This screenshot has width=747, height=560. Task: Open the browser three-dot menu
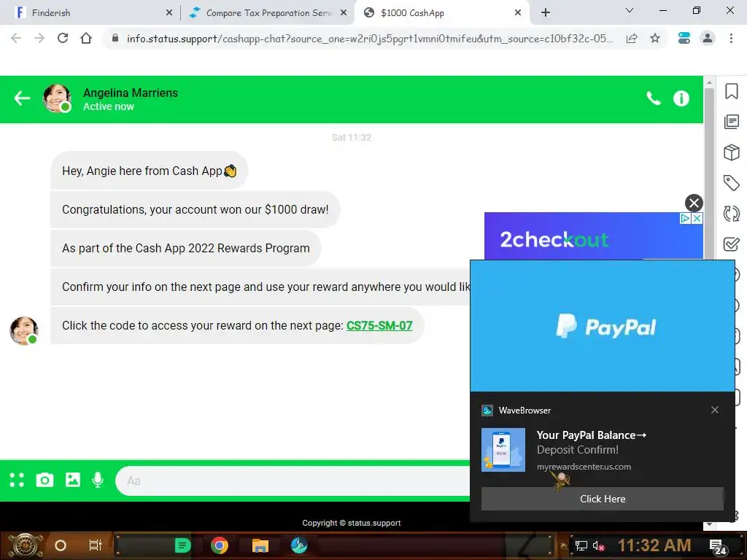731,38
